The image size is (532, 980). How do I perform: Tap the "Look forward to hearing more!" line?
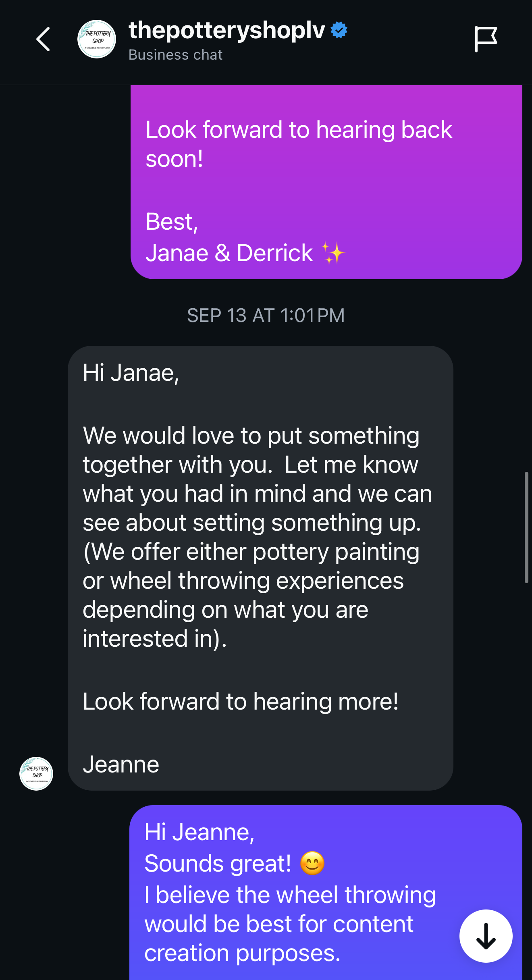[241, 702]
